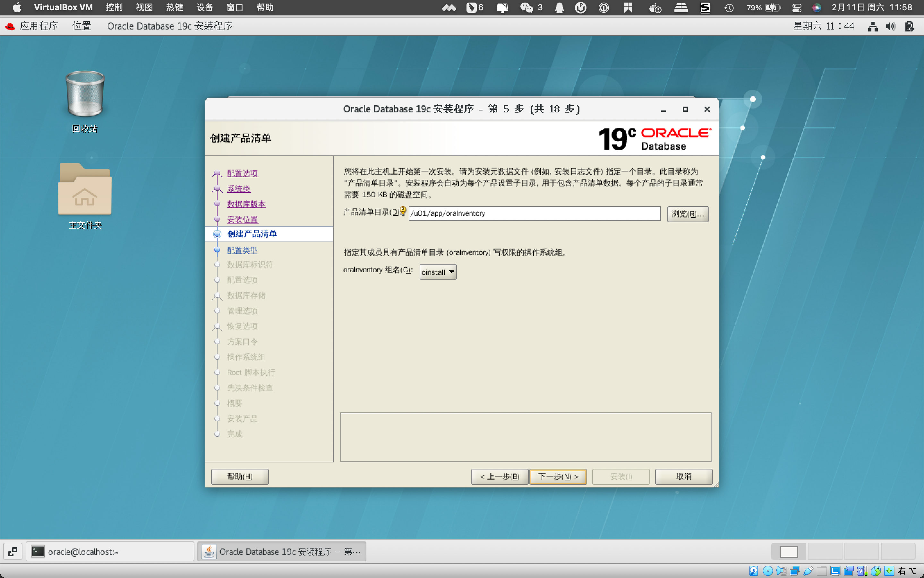Click the 取消 button
Image resolution: width=924 pixels, height=578 pixels.
[684, 477]
